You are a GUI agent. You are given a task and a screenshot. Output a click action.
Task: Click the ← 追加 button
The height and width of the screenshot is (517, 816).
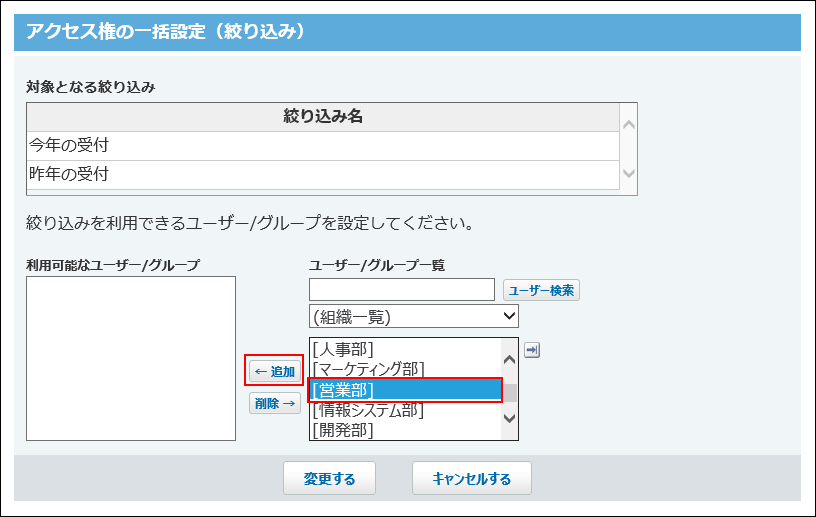[275, 371]
